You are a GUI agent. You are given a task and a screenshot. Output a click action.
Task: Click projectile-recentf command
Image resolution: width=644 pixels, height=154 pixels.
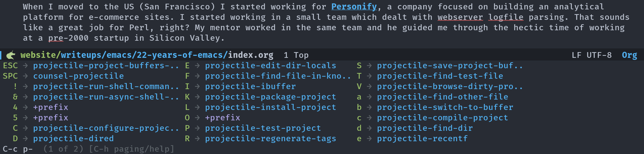point(422,139)
